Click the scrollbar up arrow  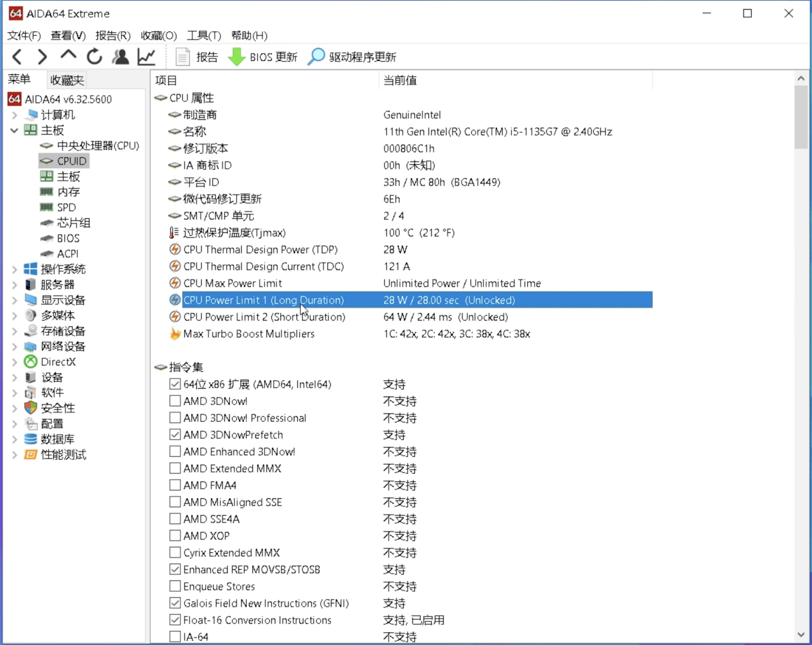point(801,78)
